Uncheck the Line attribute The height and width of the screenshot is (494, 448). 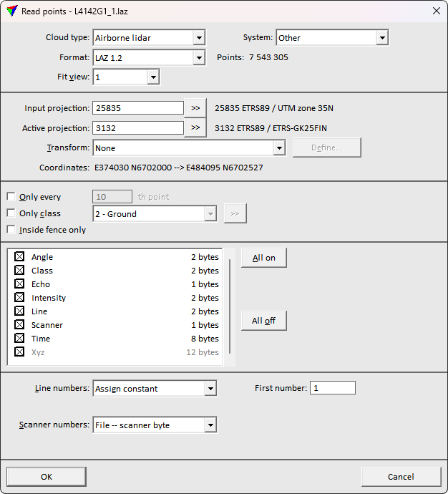pos(19,311)
